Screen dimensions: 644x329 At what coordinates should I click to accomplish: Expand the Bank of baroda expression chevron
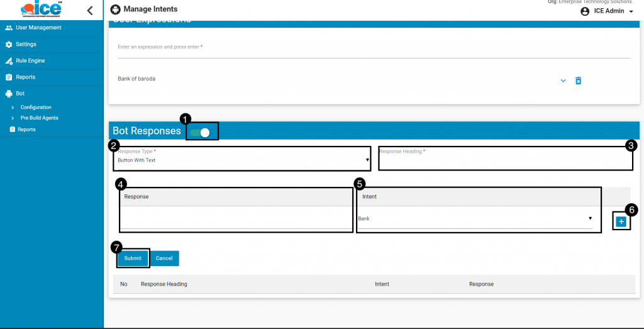563,81
